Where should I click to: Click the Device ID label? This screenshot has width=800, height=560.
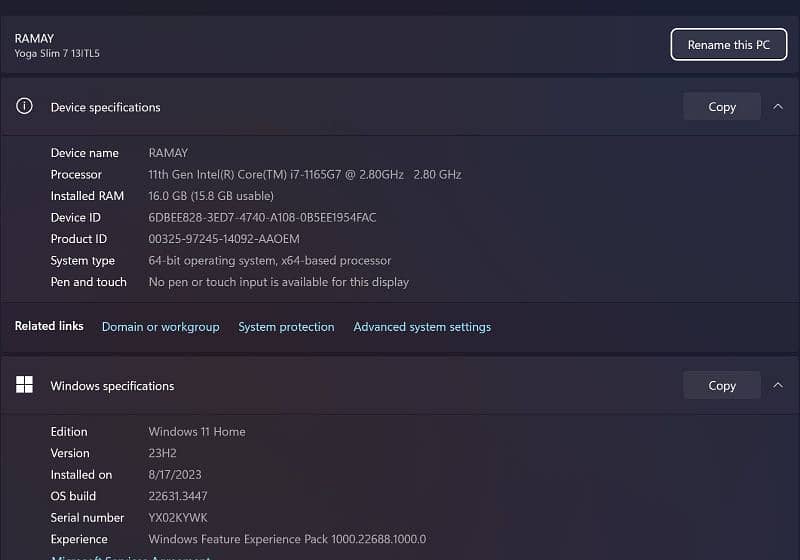point(76,218)
